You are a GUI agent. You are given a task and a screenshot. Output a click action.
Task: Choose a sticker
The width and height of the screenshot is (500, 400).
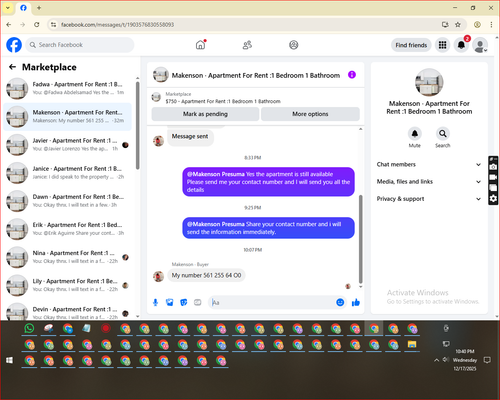[184, 302]
